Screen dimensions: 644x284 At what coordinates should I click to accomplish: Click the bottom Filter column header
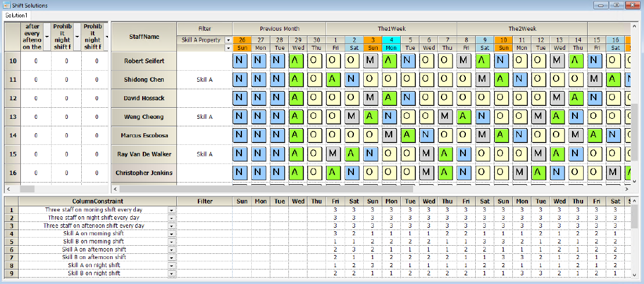(x=205, y=201)
